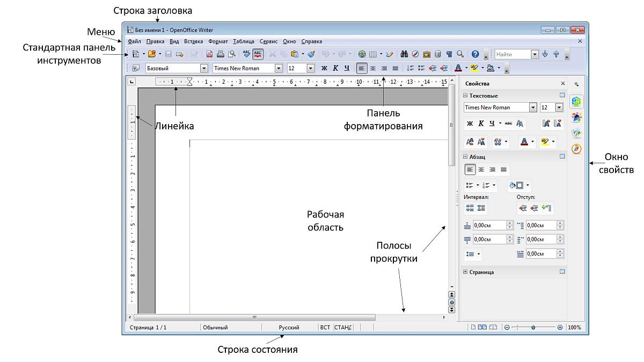Toggle Nonprinting Characters pilcrow icon
This screenshot has height=362, width=644.
click(x=449, y=54)
